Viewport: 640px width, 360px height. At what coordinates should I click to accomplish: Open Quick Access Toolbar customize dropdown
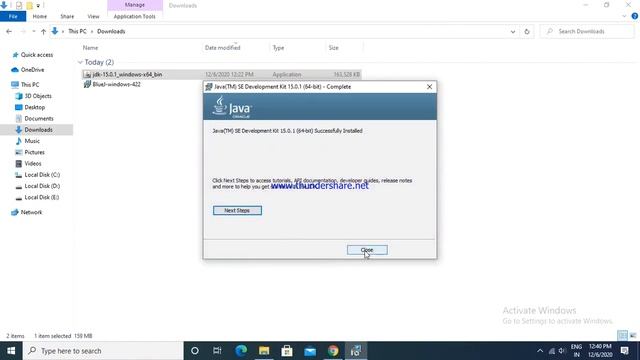click(38, 6)
